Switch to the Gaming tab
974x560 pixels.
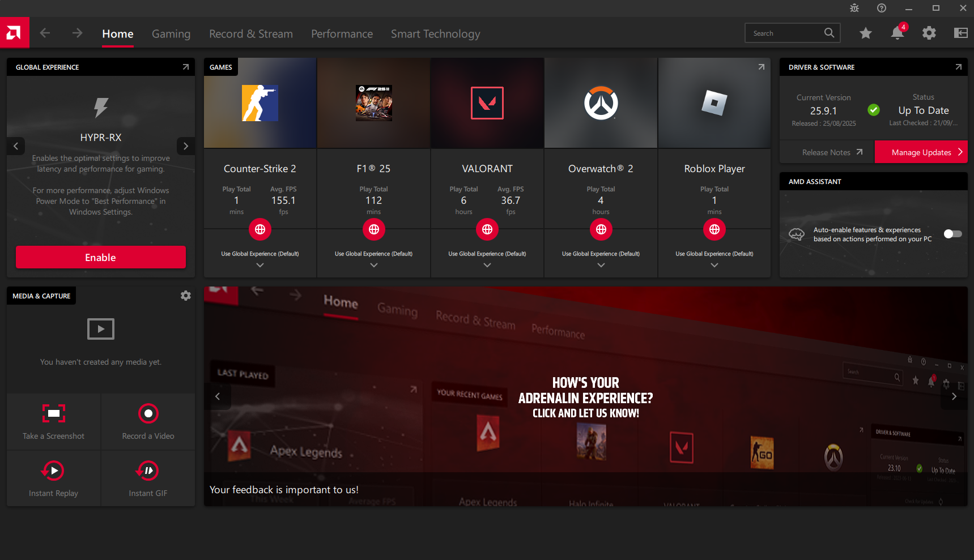(x=171, y=34)
